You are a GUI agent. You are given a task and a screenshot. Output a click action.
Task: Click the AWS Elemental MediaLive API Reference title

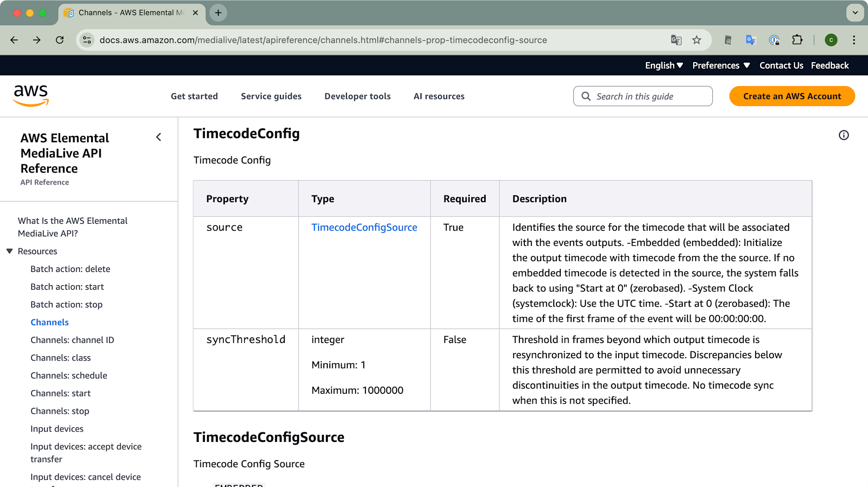pyautogui.click(x=65, y=153)
